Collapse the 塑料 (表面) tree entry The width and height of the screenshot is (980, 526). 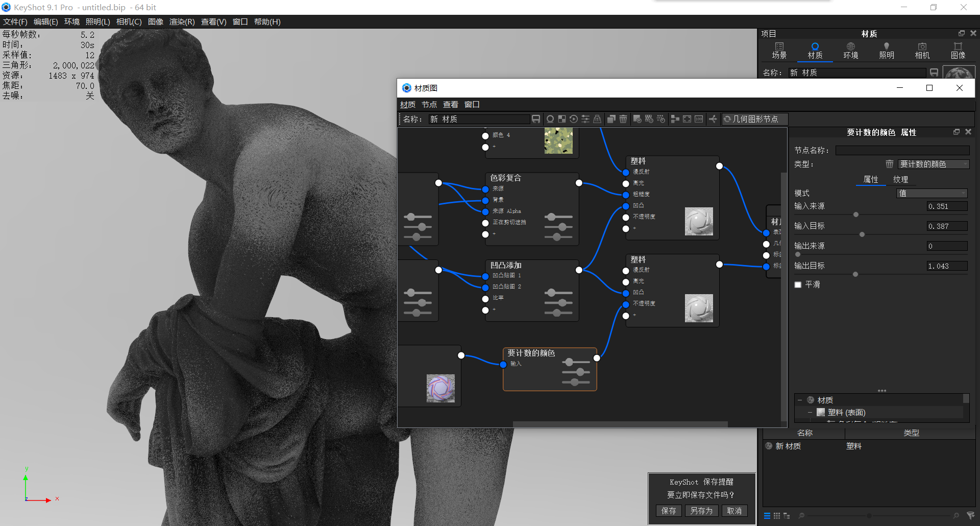[x=810, y=412]
